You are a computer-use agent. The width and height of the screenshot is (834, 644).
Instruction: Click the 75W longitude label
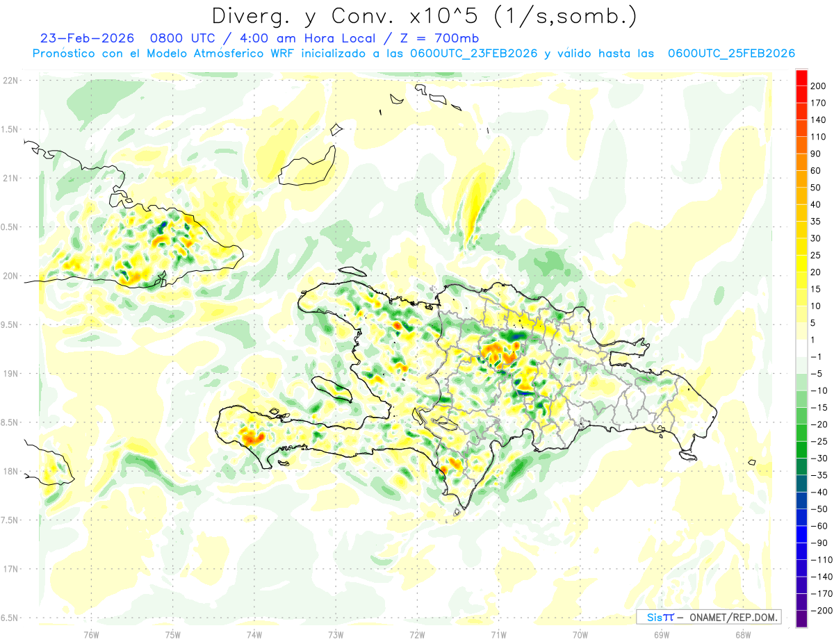click(x=173, y=634)
